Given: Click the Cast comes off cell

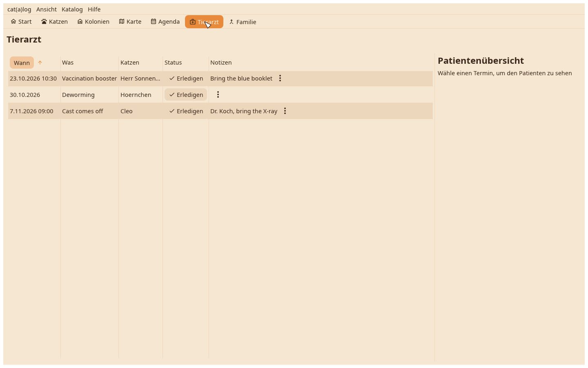Looking at the screenshot, I should [82, 111].
